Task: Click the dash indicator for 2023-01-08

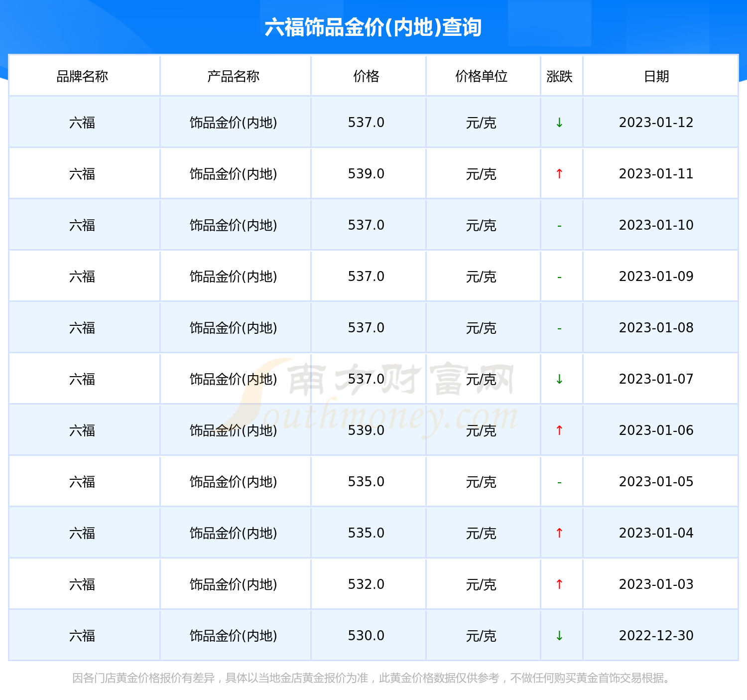Action: 559,329
